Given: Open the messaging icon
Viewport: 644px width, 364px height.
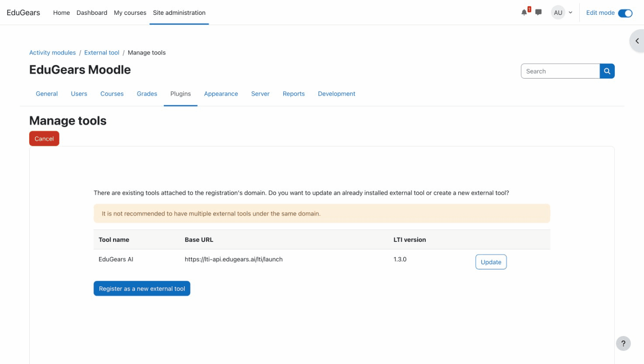Looking at the screenshot, I should (538, 12).
